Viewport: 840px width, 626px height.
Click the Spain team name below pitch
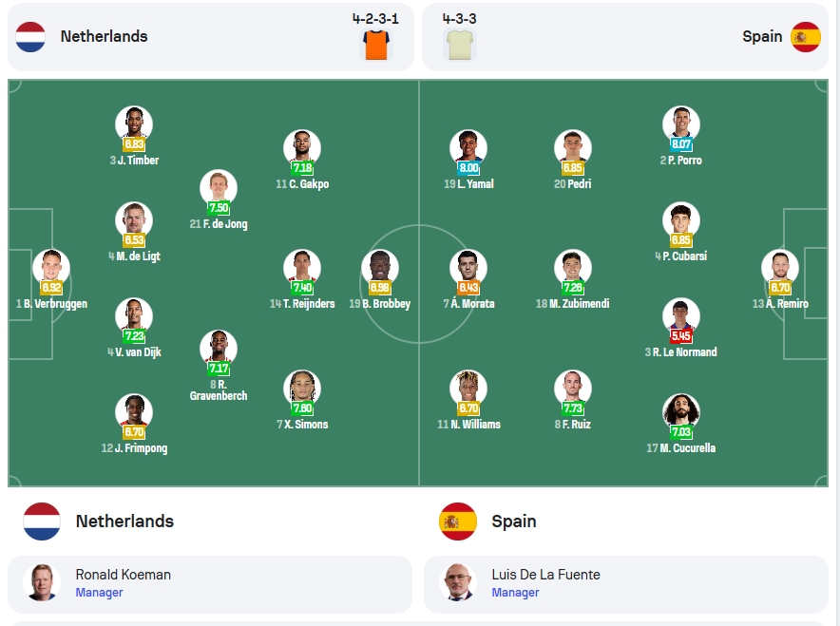coord(514,522)
